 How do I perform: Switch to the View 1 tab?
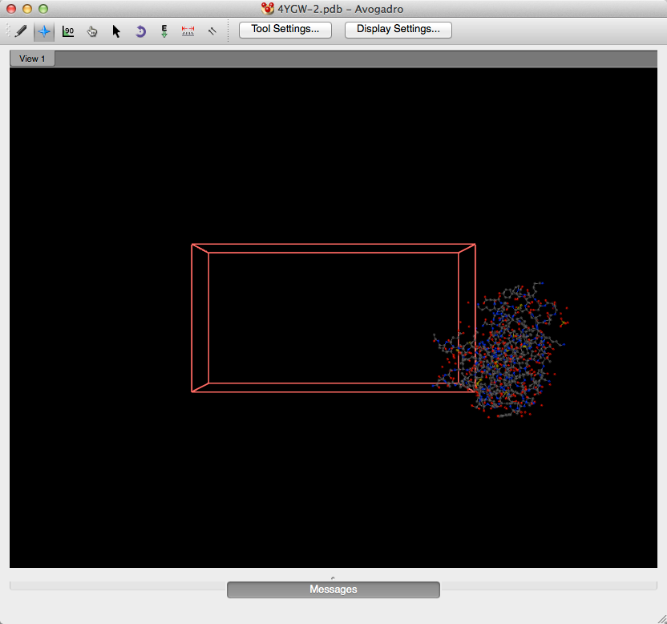pos(32,59)
